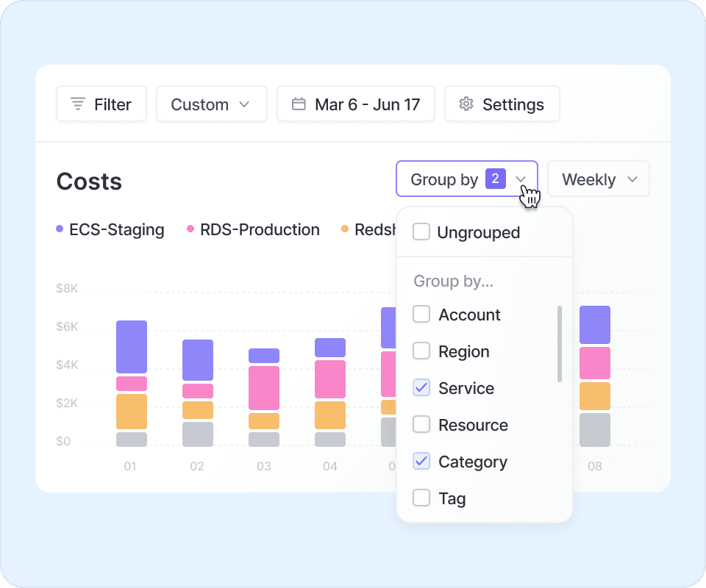Click the calendar icon beside the date range
The height and width of the screenshot is (588, 706).
tap(299, 104)
